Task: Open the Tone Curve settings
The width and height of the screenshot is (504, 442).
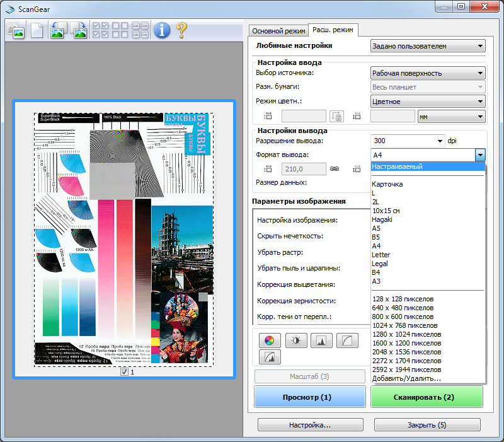Action: point(347,341)
